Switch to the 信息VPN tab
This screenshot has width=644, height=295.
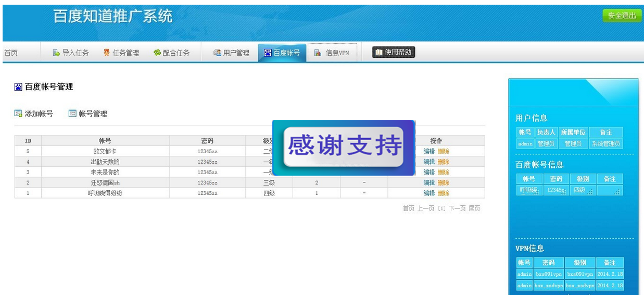coord(332,53)
